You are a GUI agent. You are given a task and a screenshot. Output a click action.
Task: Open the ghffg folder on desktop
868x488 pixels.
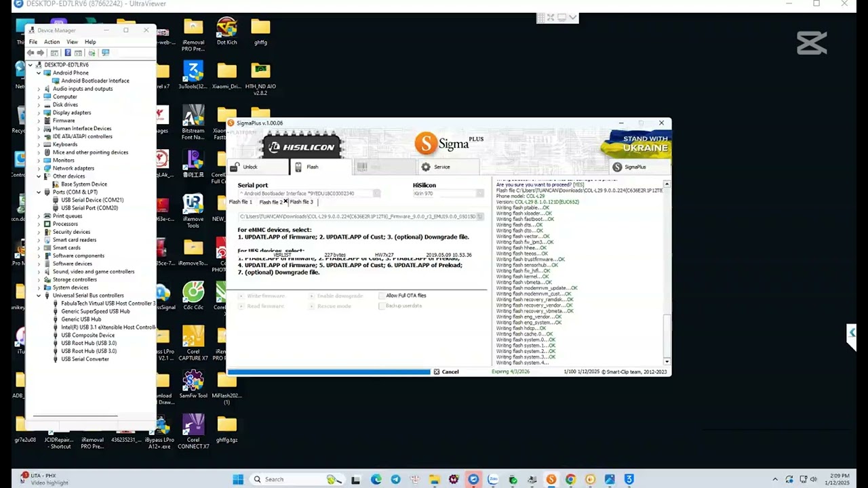pos(260,32)
